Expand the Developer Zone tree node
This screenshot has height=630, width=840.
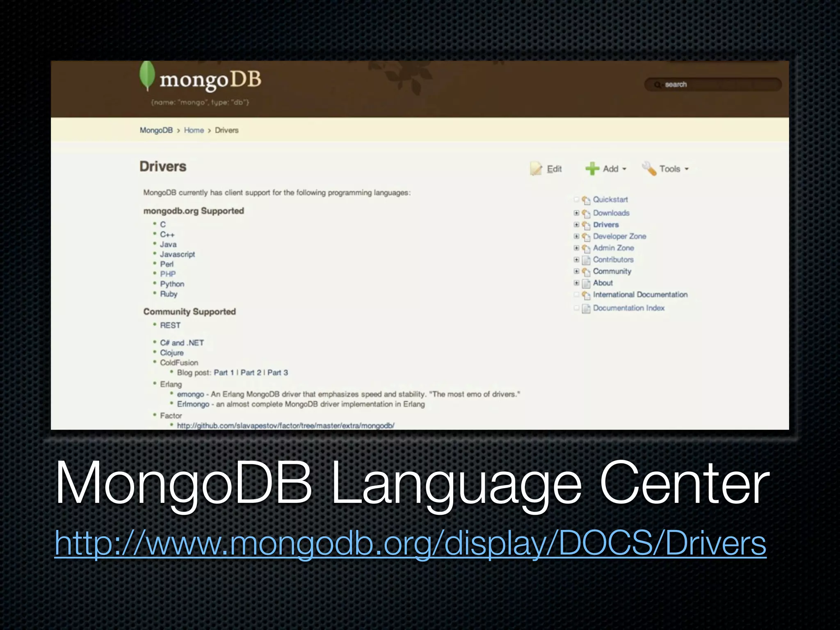576,236
